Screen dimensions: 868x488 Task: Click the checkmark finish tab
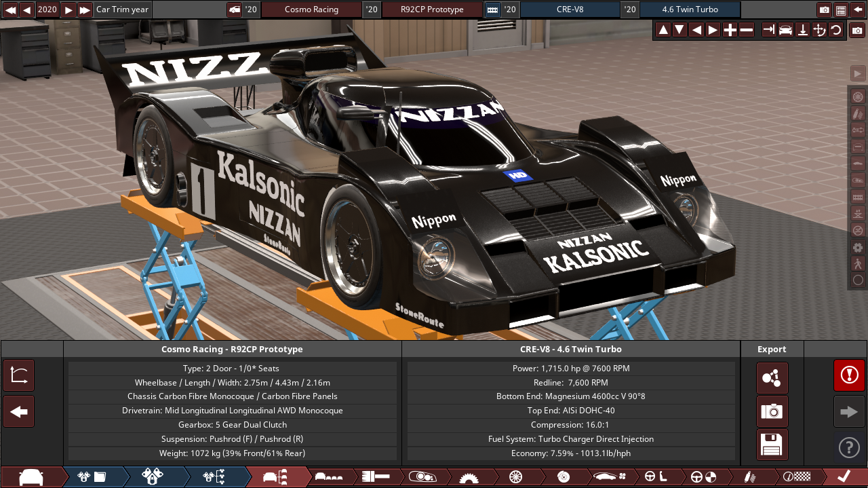coord(844,476)
